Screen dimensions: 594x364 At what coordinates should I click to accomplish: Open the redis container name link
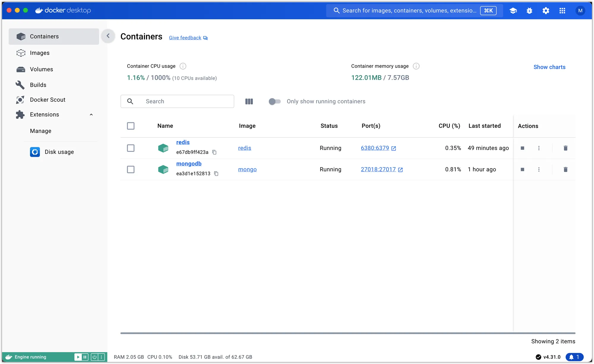click(183, 142)
